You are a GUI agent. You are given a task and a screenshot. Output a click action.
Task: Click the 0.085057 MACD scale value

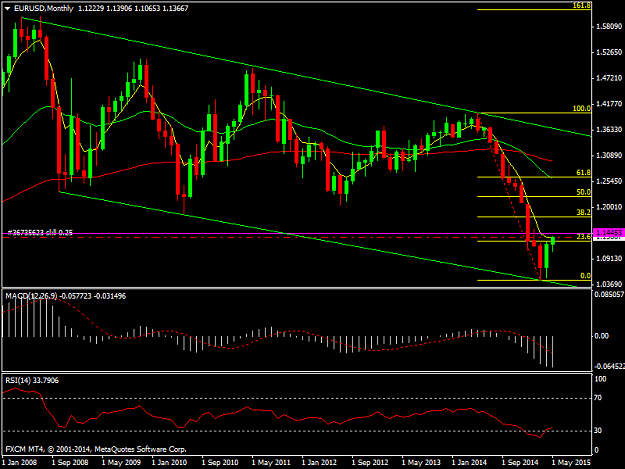pyautogui.click(x=609, y=295)
